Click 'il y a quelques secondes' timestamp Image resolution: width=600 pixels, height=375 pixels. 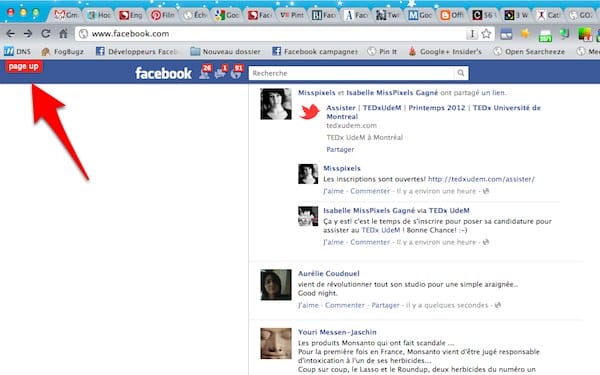447,305
